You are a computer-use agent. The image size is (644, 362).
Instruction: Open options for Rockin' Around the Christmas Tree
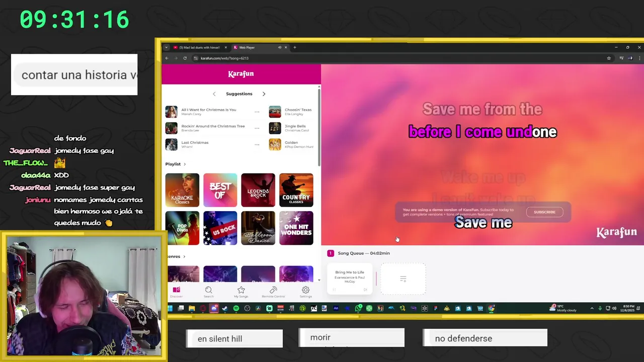pos(257,128)
